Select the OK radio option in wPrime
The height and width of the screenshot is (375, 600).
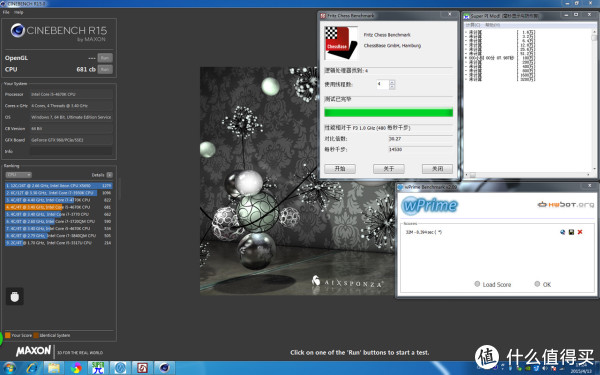pos(543,284)
